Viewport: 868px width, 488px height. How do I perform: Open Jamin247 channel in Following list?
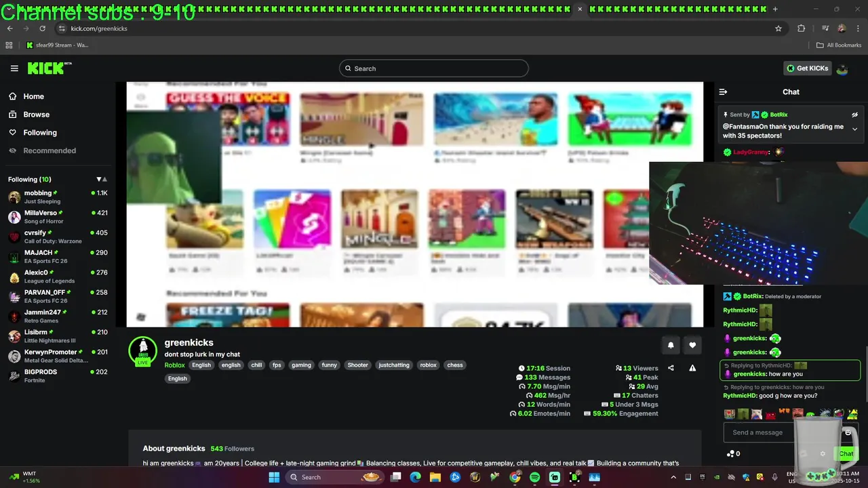pos(58,317)
